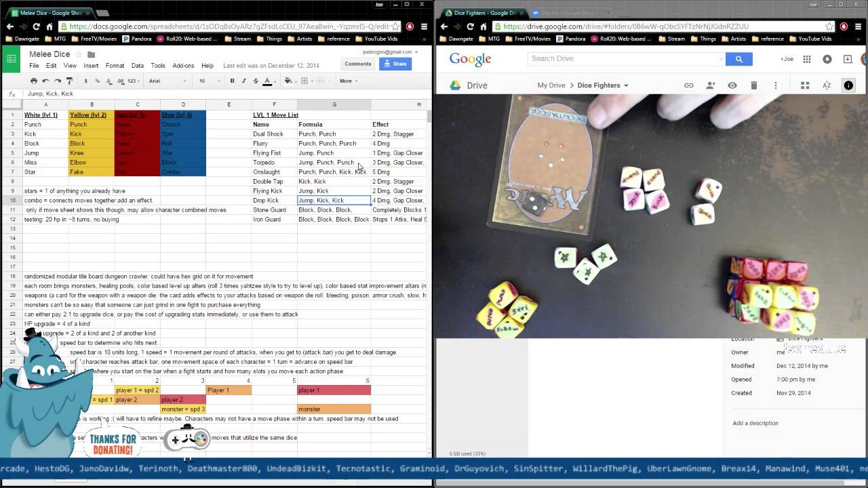Click the Google share plus-box icon
This screenshot has width=868, height=488.
(x=848, y=59)
